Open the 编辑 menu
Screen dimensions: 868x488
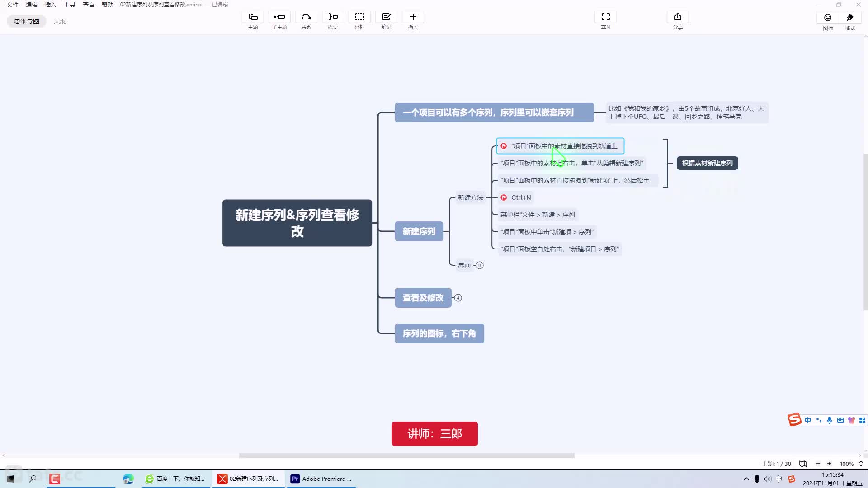(x=32, y=5)
